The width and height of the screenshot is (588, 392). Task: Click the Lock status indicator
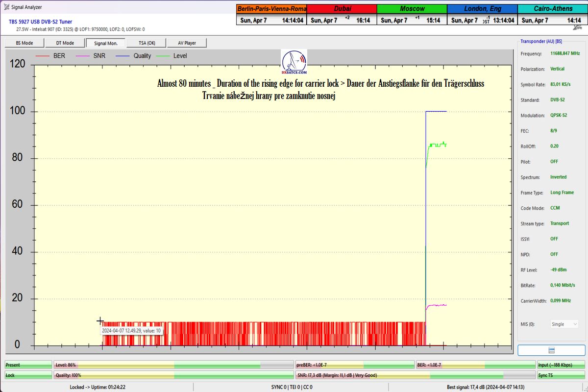28,375
